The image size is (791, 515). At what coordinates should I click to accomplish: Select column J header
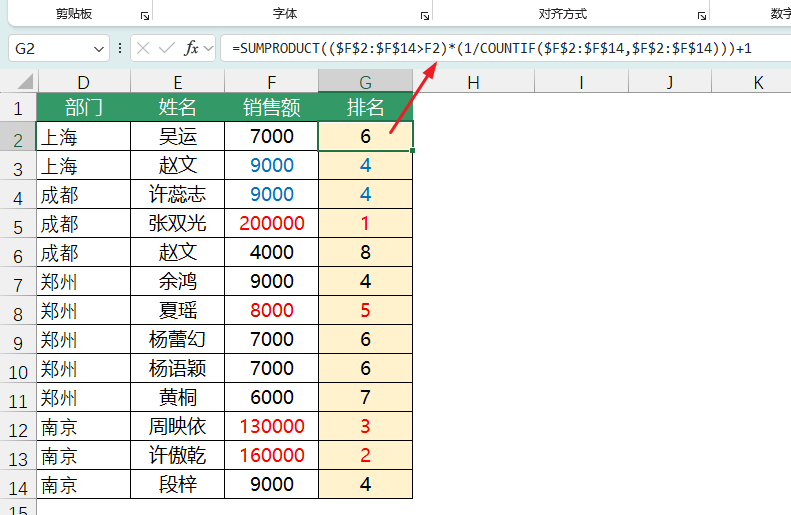point(670,82)
